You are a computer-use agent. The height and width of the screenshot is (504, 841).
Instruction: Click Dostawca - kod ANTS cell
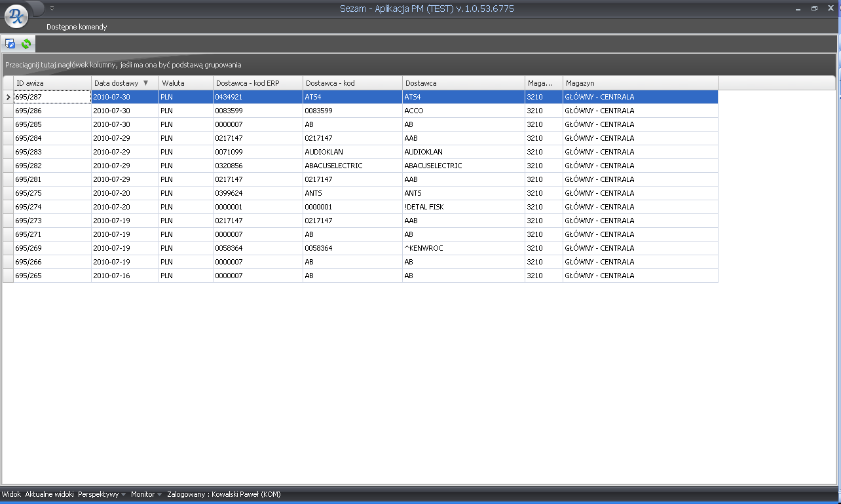[352, 193]
